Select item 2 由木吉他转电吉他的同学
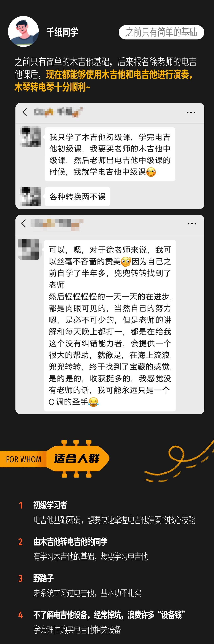Image resolution: width=214 pixels, height=644 pixels. point(70,541)
